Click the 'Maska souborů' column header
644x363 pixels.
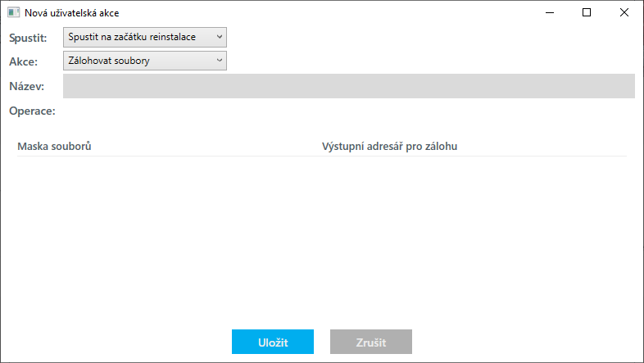(x=54, y=147)
